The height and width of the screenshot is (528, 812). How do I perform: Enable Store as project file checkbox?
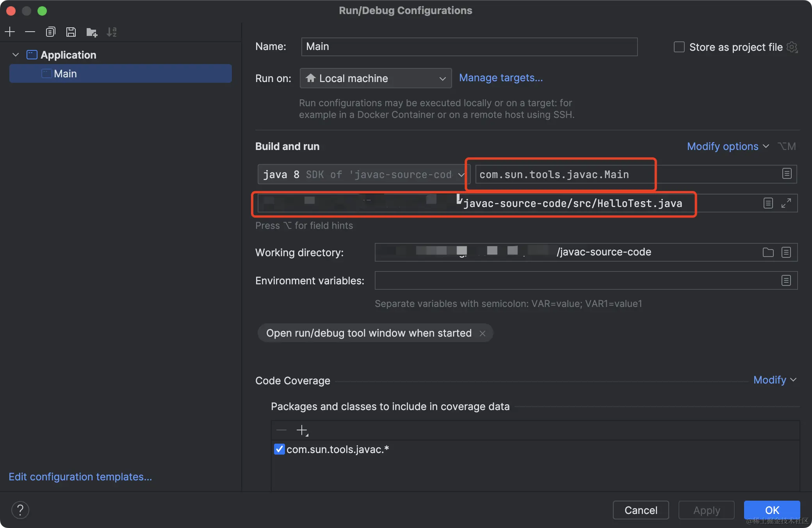point(679,47)
